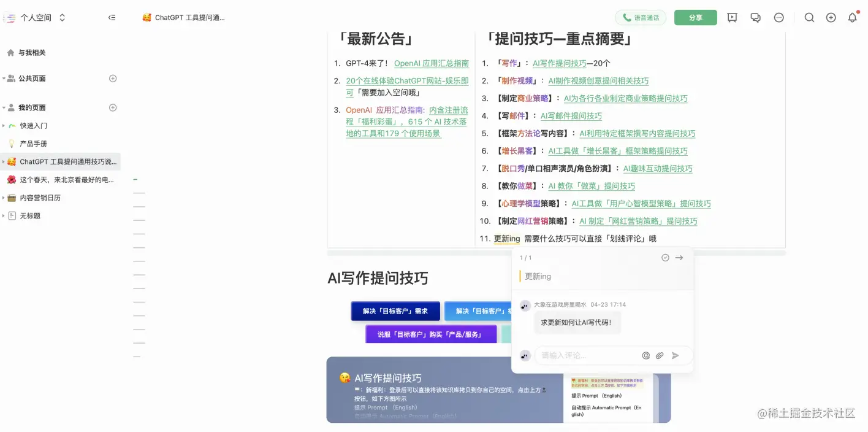The height and width of the screenshot is (432, 868).
Task: Send the comment with paper plane icon
Action: tap(676, 355)
